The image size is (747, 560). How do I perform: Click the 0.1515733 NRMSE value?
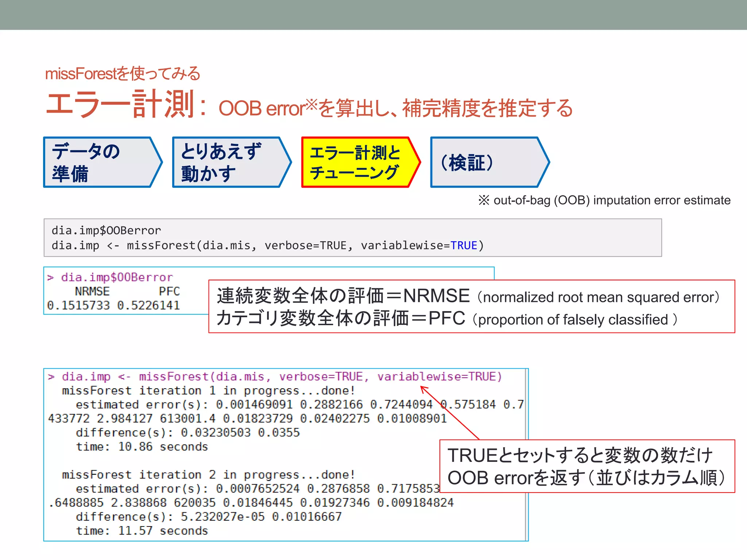pos(78,305)
